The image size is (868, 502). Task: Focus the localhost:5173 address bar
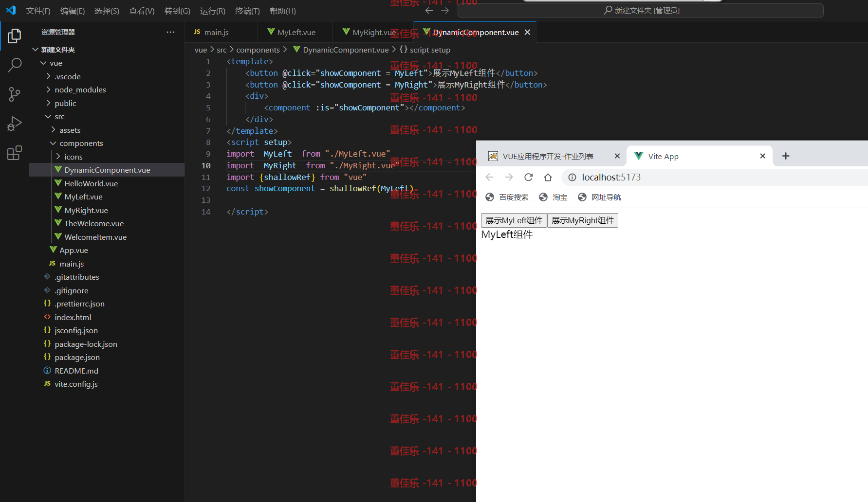pos(716,177)
